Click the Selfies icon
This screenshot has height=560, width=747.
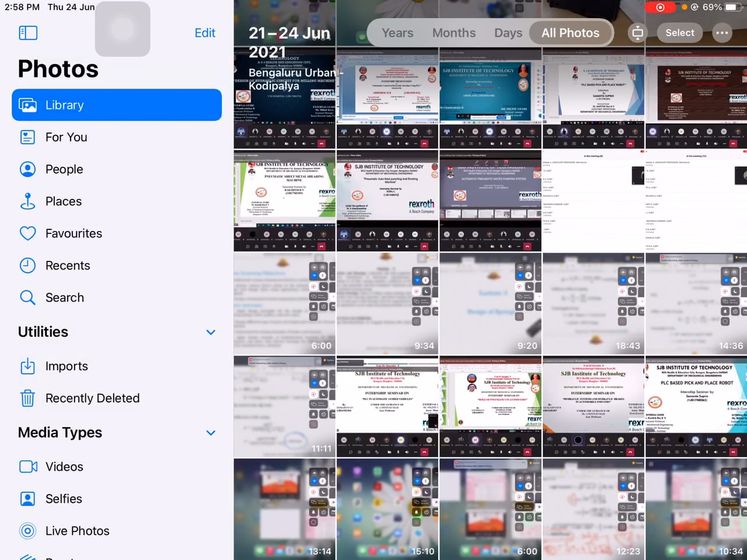(x=27, y=499)
